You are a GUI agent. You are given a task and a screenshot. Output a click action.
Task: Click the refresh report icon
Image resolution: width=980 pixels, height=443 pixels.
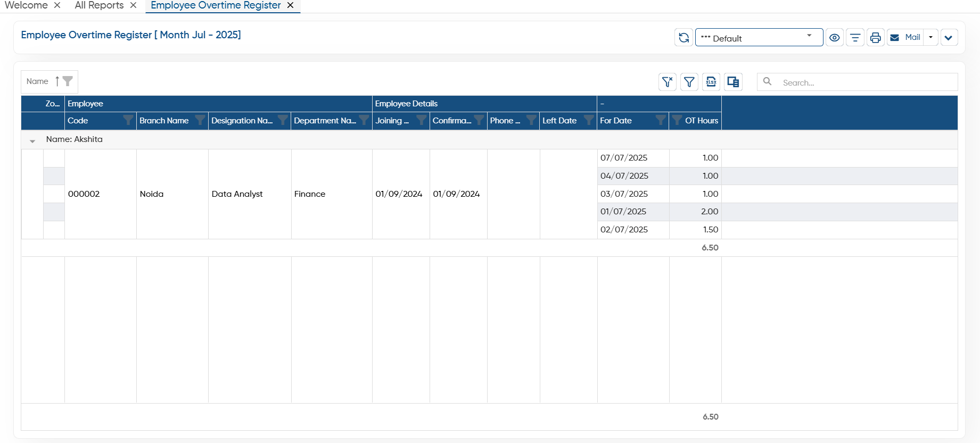(683, 38)
